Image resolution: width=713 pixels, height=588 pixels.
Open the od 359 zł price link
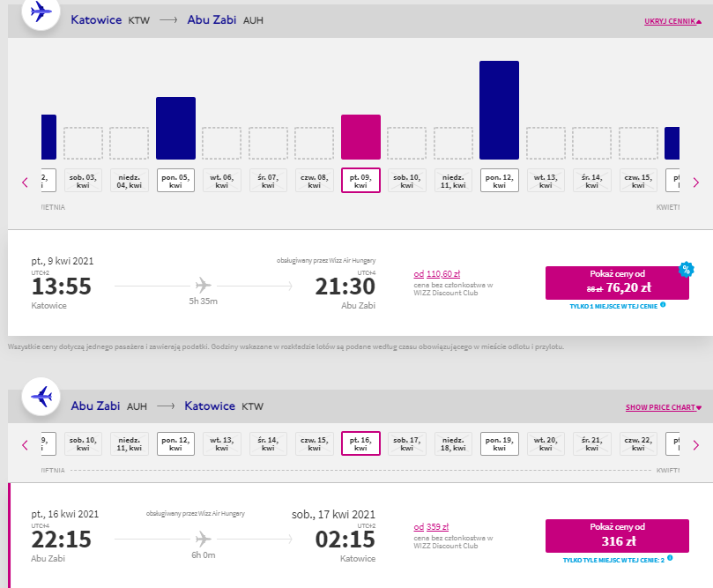(x=431, y=526)
